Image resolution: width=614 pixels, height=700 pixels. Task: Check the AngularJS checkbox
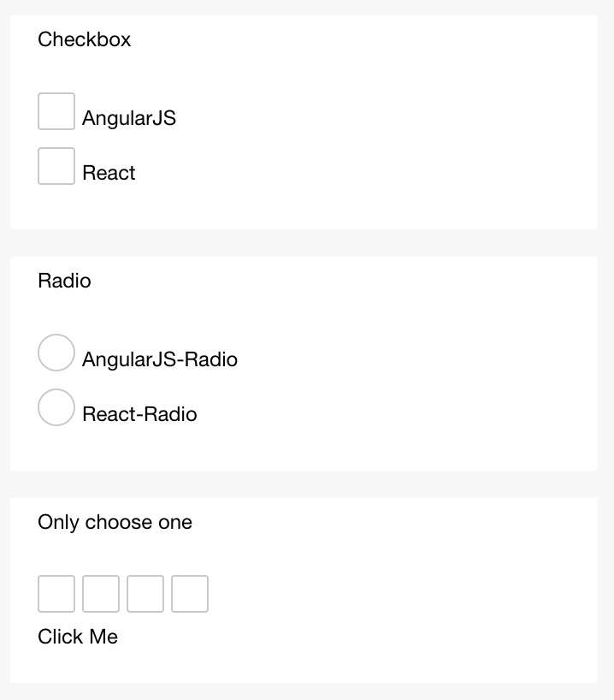tap(56, 111)
